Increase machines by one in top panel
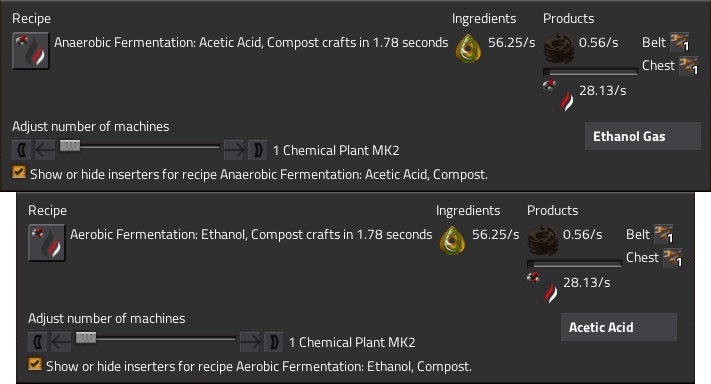This screenshot has height=384, width=711. 234,150
